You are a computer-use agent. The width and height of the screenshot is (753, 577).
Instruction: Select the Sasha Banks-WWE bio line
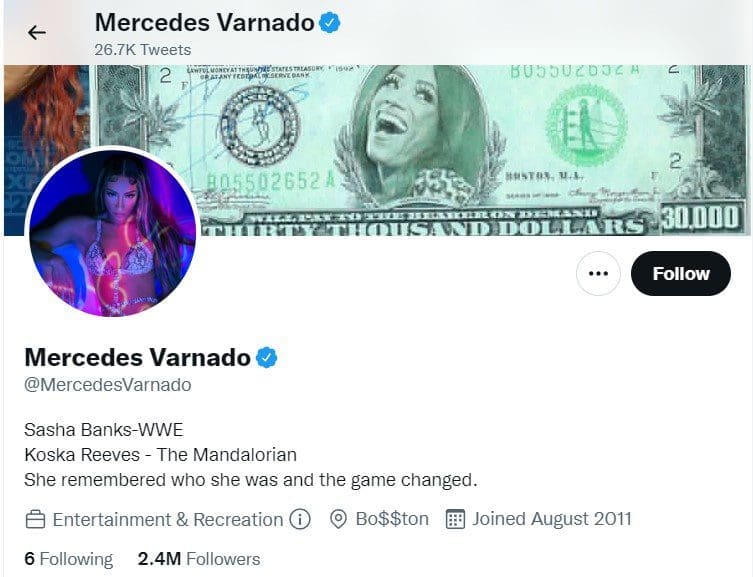coord(104,430)
